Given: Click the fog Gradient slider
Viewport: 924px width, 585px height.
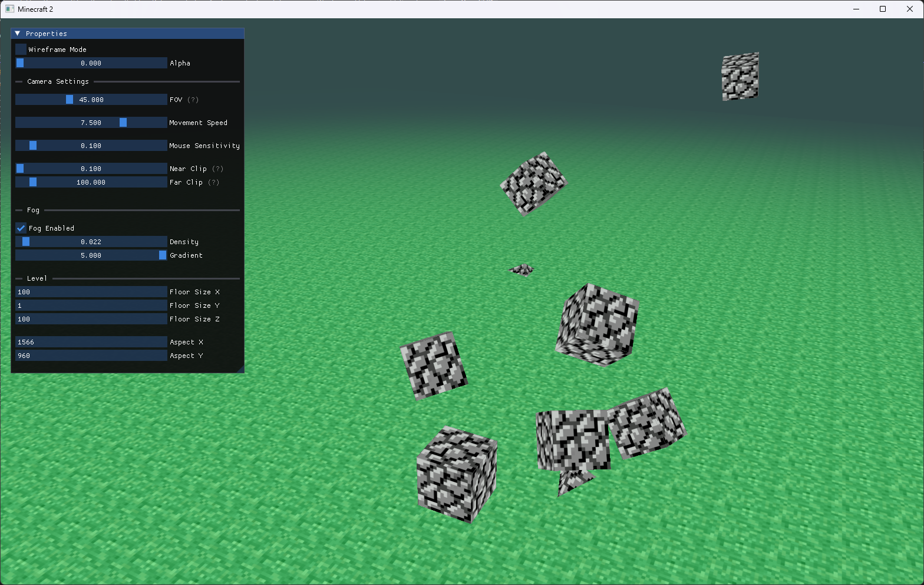Looking at the screenshot, I should pyautogui.click(x=91, y=255).
